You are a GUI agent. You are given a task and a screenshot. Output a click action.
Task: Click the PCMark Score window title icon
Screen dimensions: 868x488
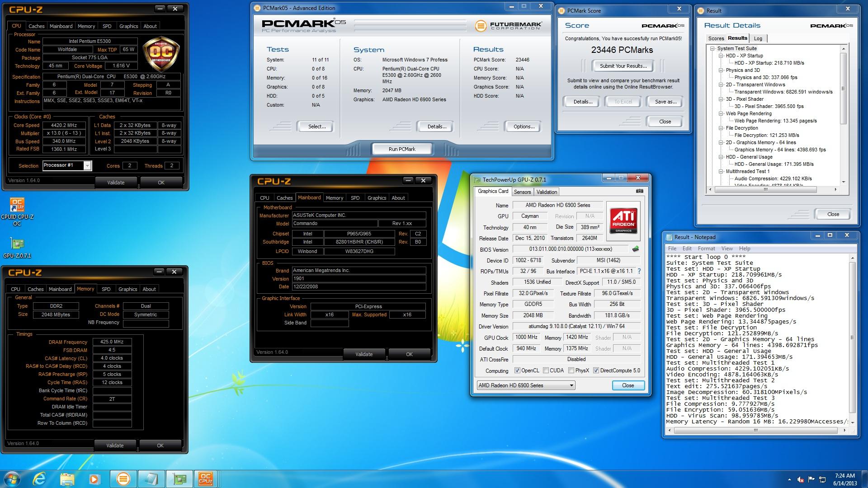tap(561, 10)
